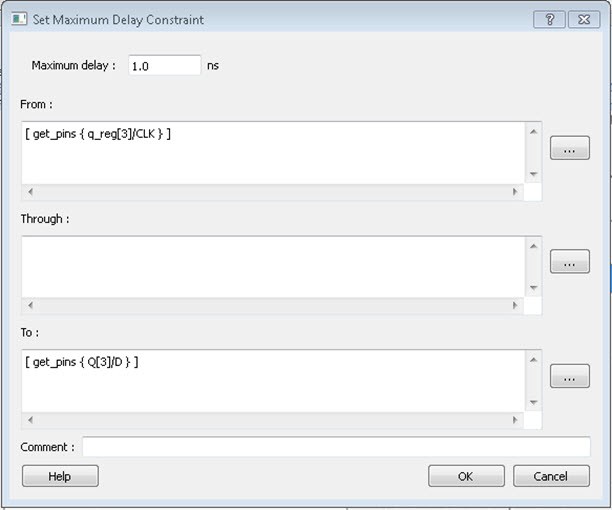The image size is (612, 510).
Task: Close the Set Maximum Delay Constraint dialog
Action: tap(582, 19)
